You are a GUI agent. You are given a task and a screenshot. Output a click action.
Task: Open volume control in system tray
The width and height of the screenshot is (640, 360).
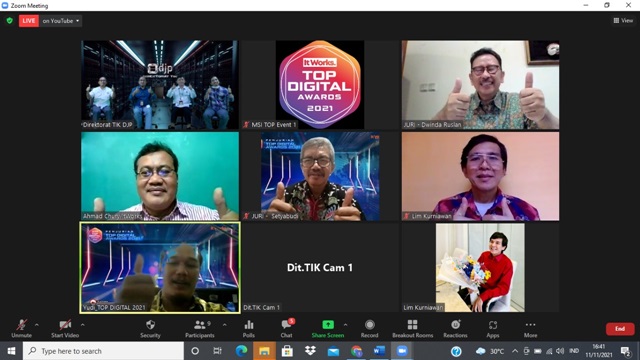tap(560, 351)
